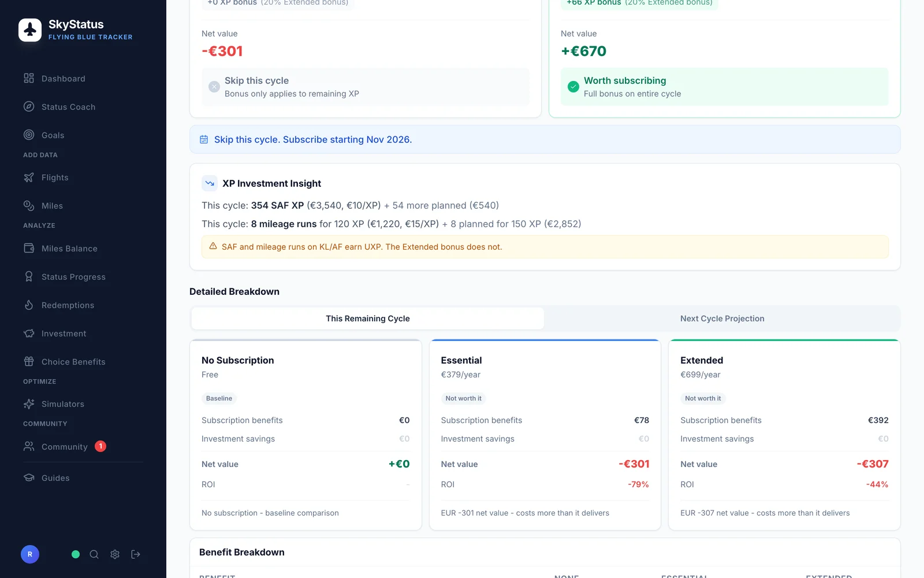Screen dimensions: 924x578
Task: Click the Worth subscribing box
Action: click(724, 87)
